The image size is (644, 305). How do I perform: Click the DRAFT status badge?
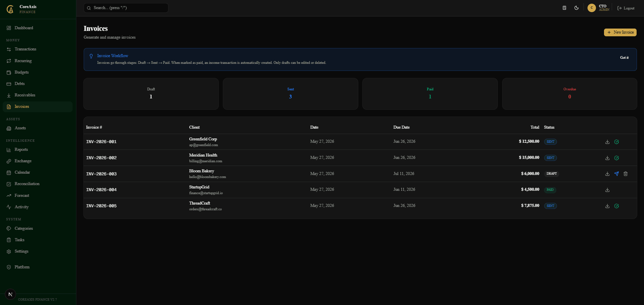click(x=552, y=174)
